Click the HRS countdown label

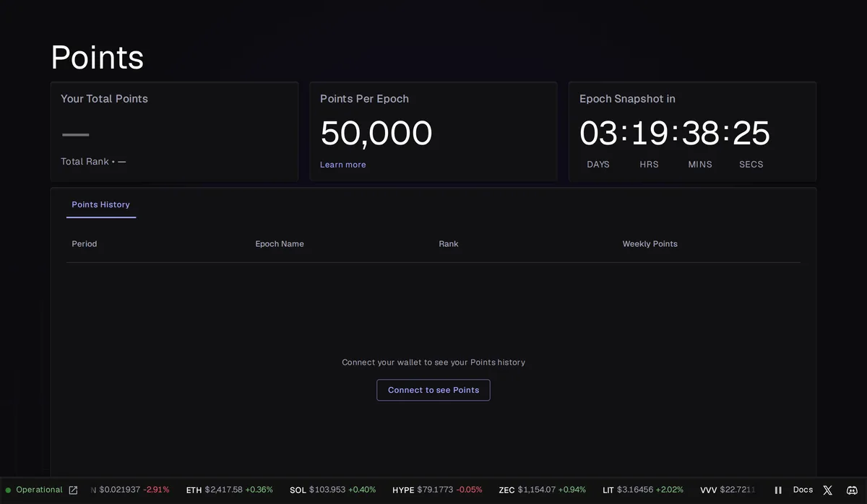(x=649, y=165)
